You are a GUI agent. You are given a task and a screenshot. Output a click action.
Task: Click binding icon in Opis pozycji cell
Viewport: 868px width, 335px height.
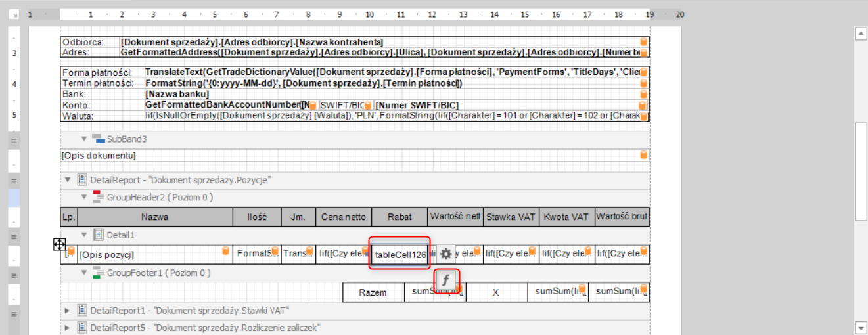[x=226, y=252]
